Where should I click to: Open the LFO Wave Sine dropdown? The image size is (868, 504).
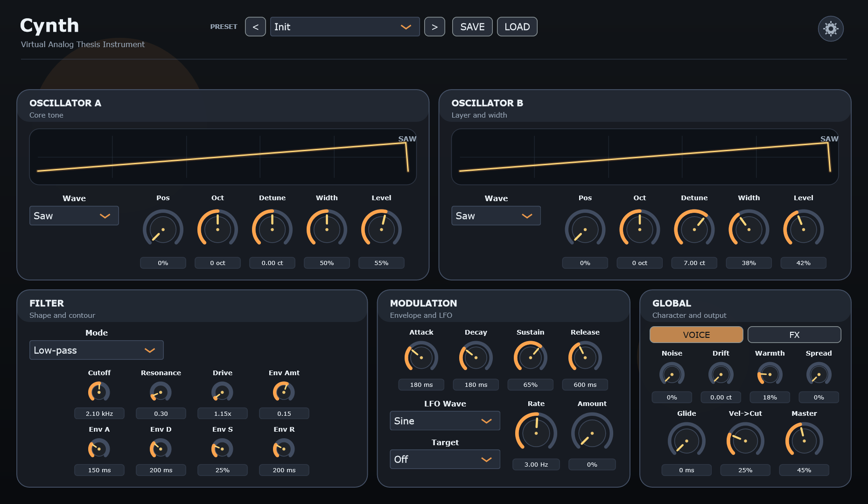(x=445, y=420)
